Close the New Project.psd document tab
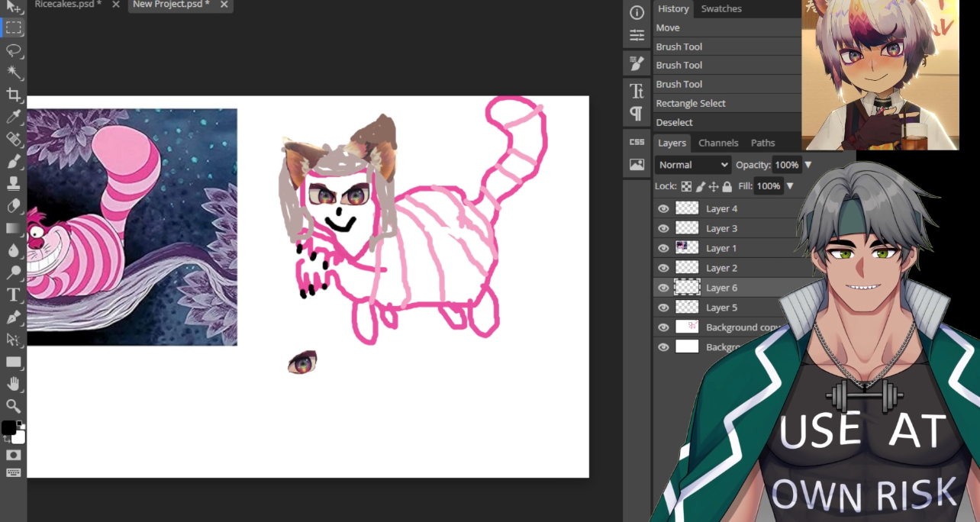 pos(224,5)
